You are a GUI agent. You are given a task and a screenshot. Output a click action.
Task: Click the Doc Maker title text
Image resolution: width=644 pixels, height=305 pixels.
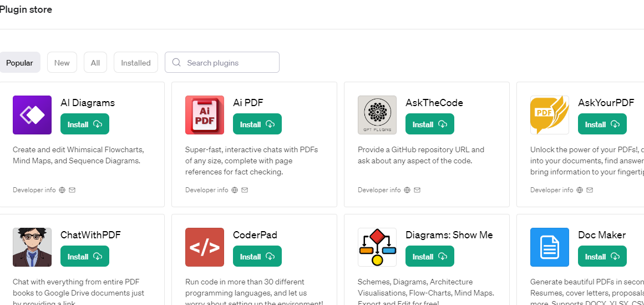(602, 235)
